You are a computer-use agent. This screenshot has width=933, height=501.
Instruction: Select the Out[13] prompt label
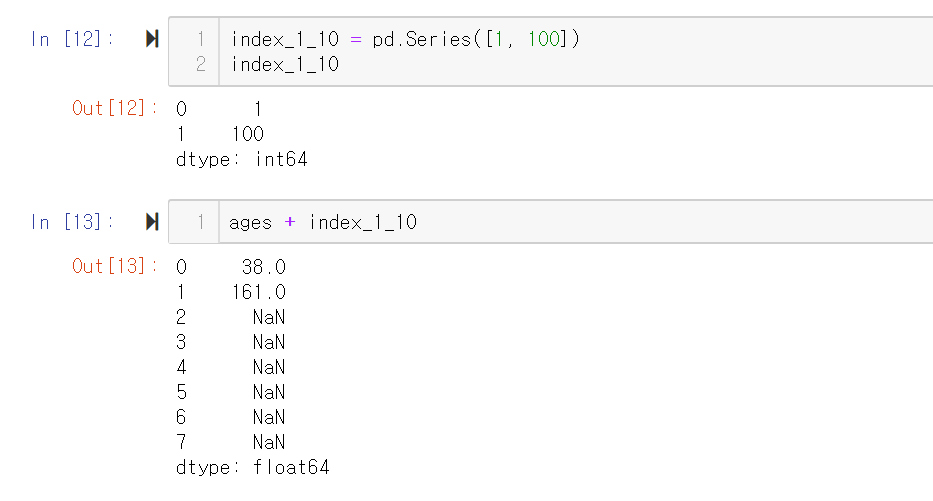pyautogui.click(x=115, y=266)
